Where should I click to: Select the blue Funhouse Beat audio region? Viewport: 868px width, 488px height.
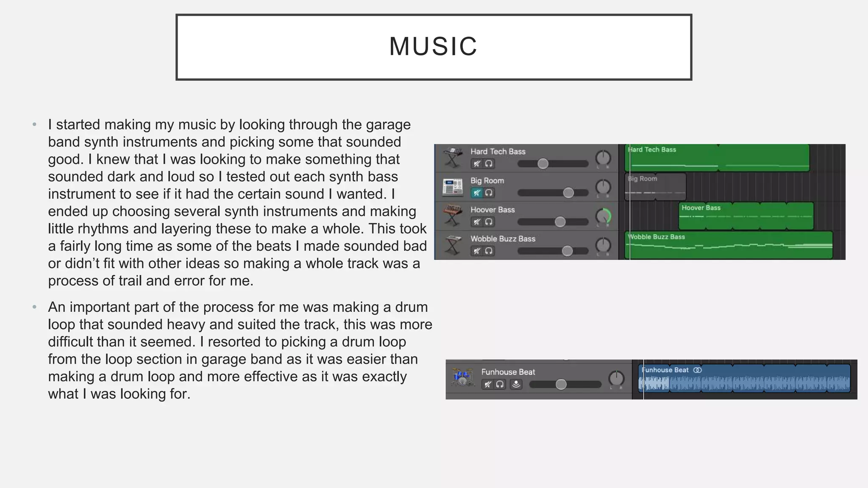[744, 378]
